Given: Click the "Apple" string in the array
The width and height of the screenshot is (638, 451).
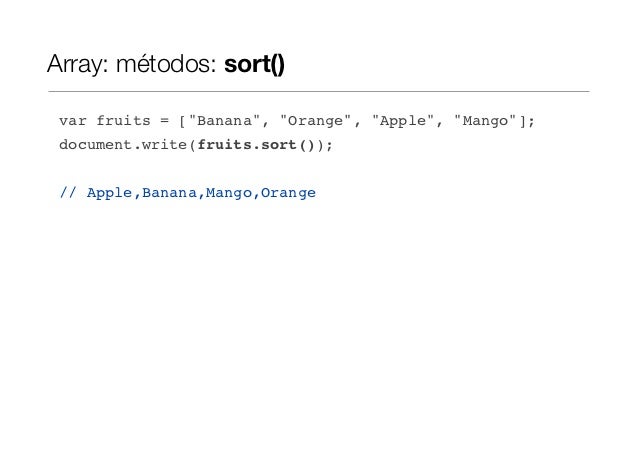Looking at the screenshot, I should point(402,122).
